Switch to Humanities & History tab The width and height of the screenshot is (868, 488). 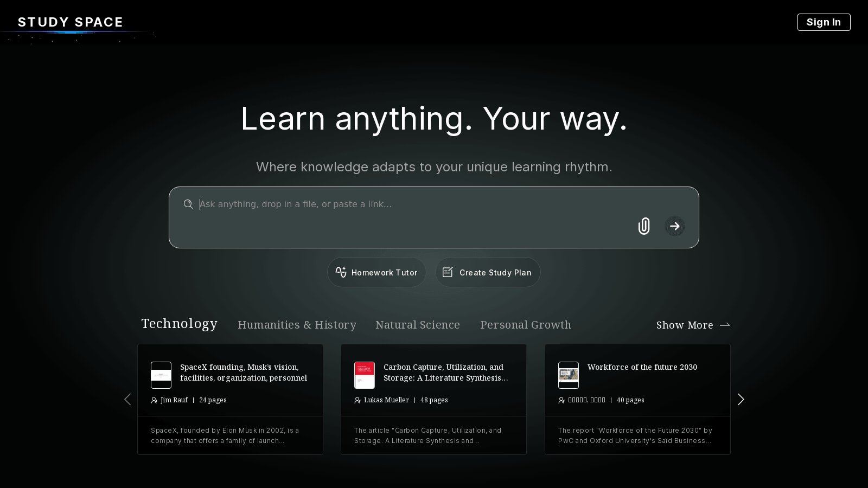(297, 325)
